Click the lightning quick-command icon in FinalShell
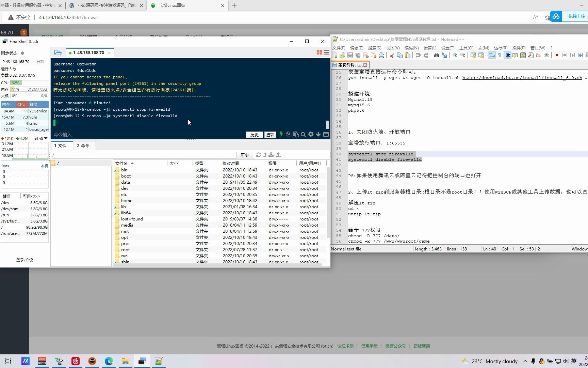588x368 pixels. 281,134
